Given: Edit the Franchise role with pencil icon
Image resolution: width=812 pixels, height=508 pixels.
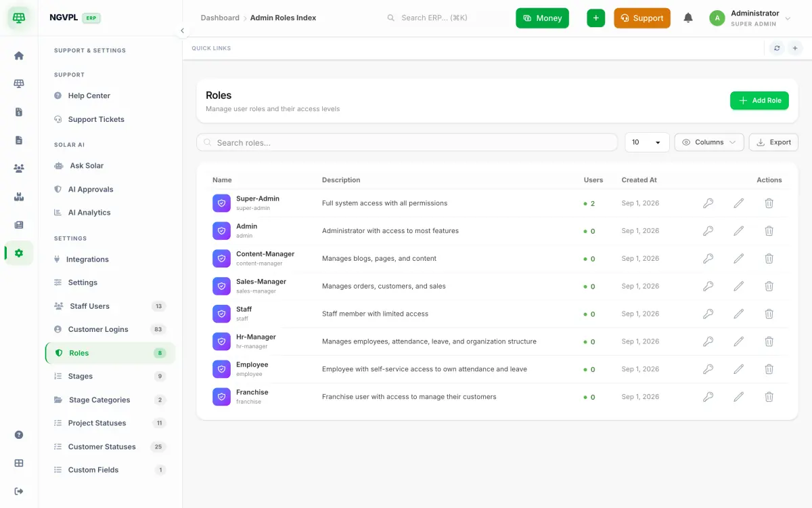Looking at the screenshot, I should (739, 397).
